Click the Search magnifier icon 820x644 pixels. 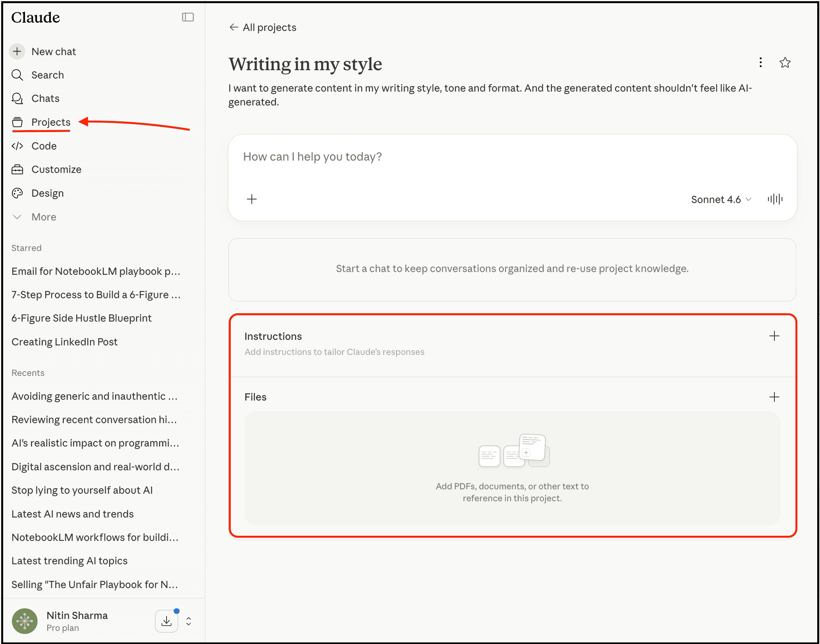tap(17, 75)
